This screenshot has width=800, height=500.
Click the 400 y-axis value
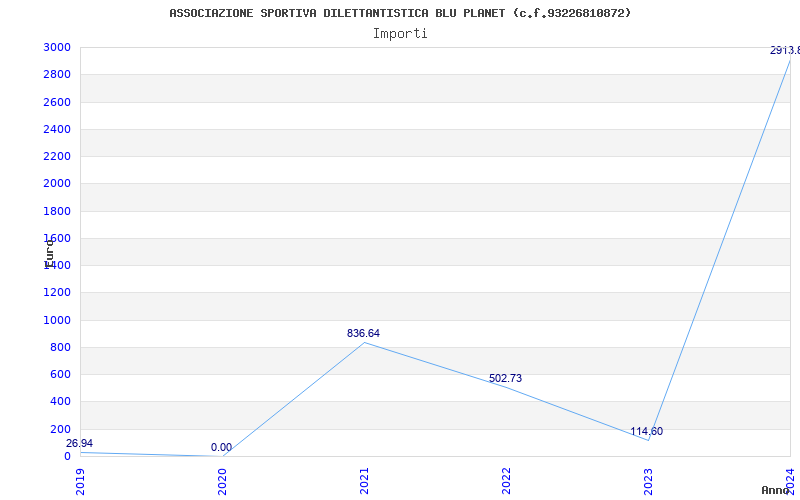point(60,402)
